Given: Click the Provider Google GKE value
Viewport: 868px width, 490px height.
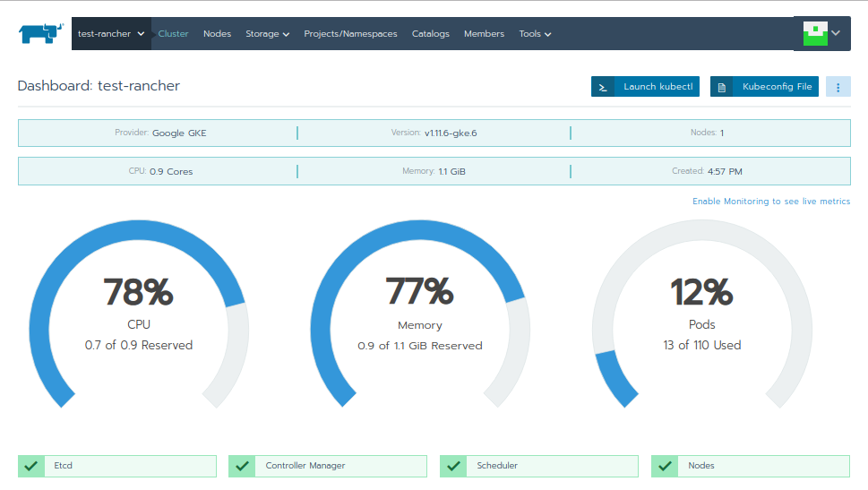Looking at the screenshot, I should (x=179, y=133).
